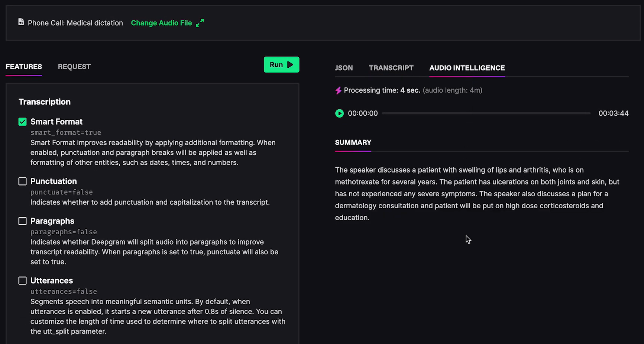Click the purple lightning bolt icon
Screen dimensions: 644x344
tap(338, 90)
